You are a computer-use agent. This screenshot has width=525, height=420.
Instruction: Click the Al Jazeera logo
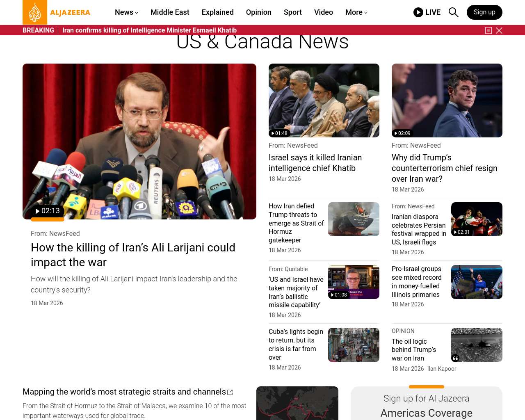pos(57,12)
